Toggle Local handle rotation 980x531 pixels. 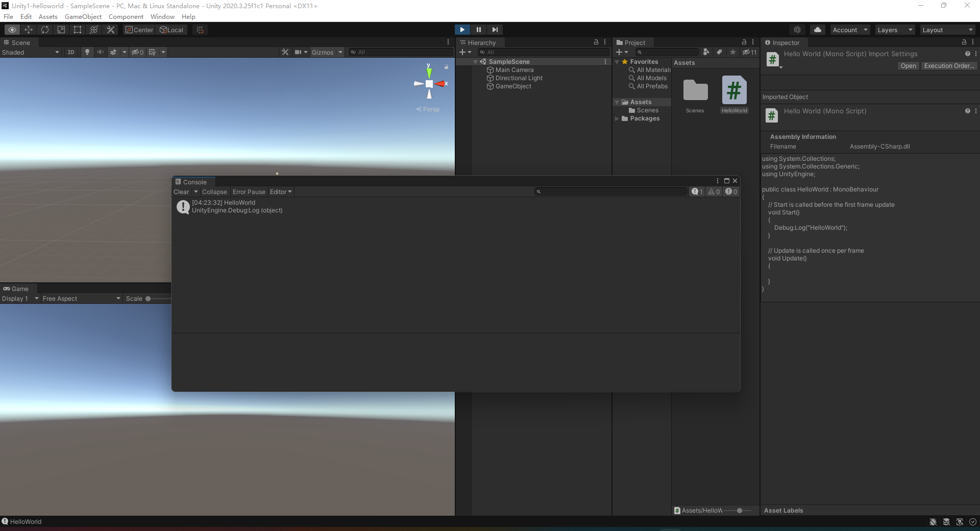click(x=171, y=30)
